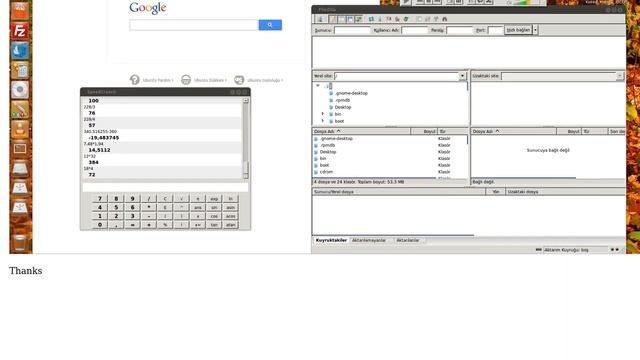Click the Sunucu host input field
Image resolution: width=640 pixels, height=360 pixels.
tap(352, 30)
